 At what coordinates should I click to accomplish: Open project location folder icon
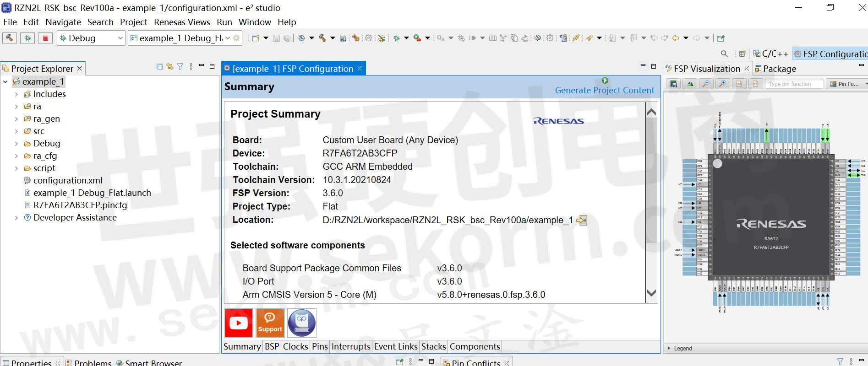582,220
